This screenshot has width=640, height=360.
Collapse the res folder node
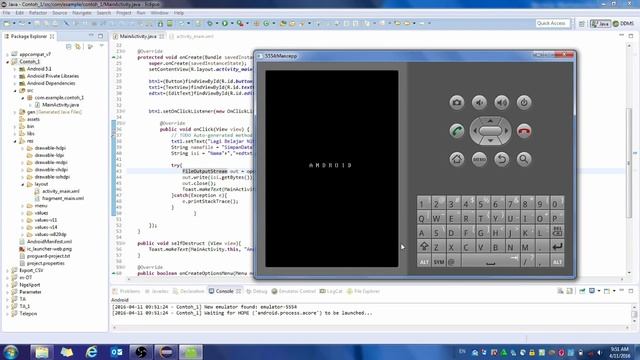point(16,141)
